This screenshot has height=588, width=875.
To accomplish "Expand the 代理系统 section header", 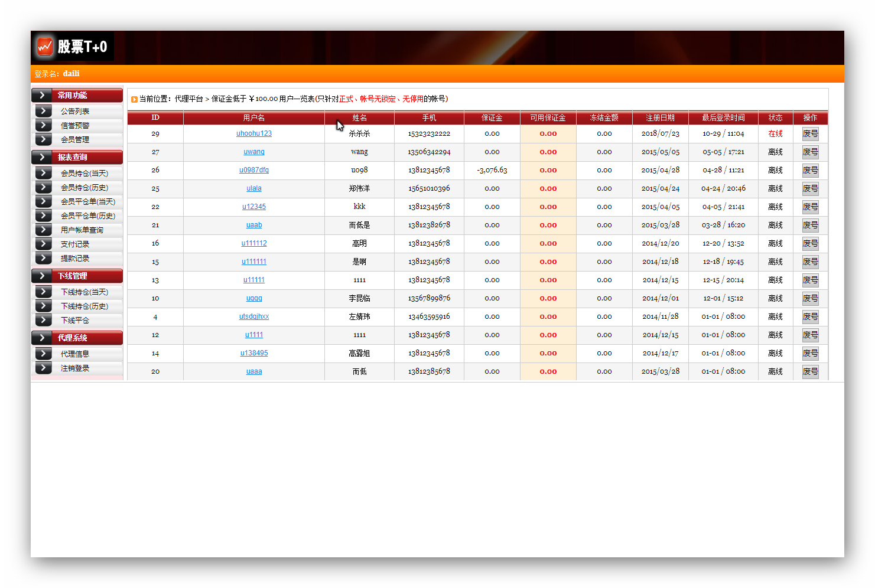I will pyautogui.click(x=77, y=338).
